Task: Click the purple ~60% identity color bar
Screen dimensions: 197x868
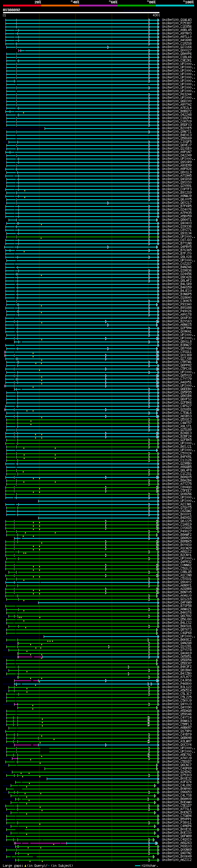Action: [98, 6]
